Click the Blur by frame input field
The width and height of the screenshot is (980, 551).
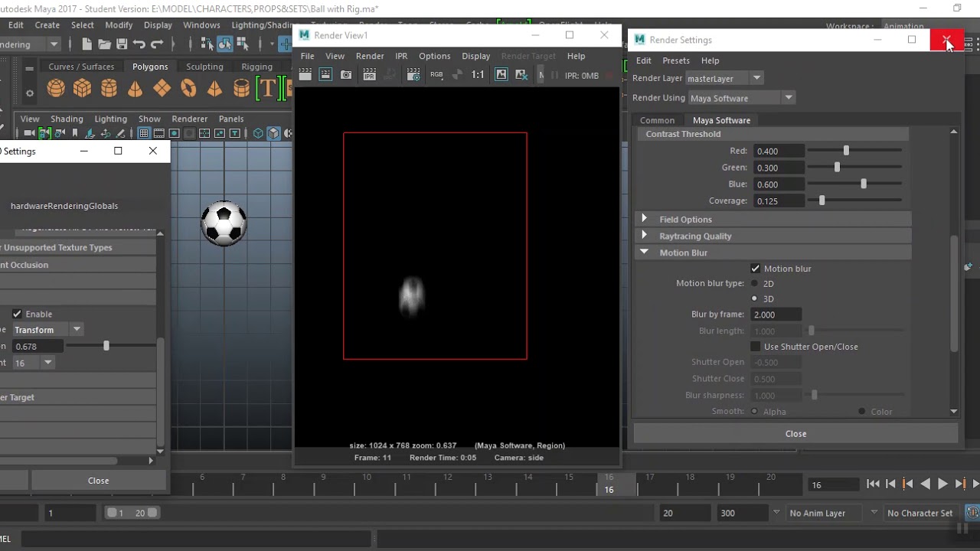(x=777, y=315)
